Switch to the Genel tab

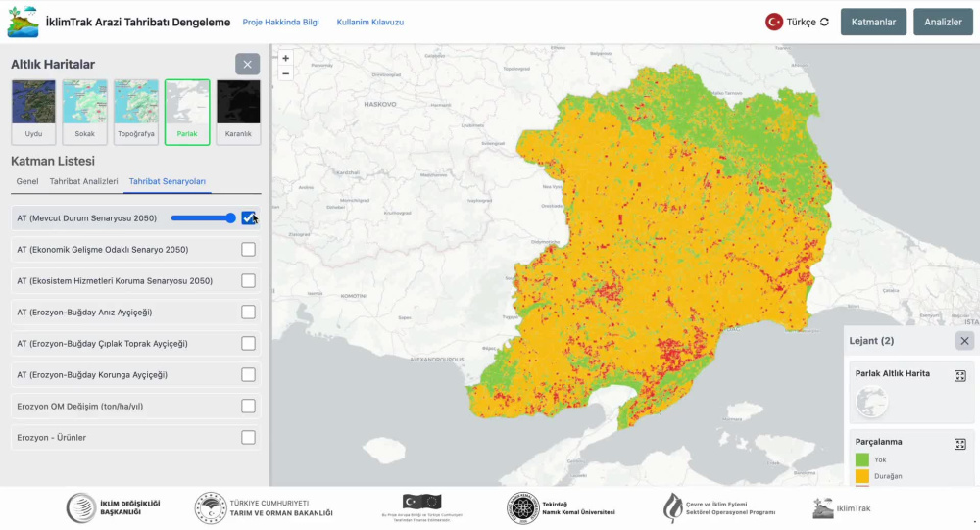(27, 181)
